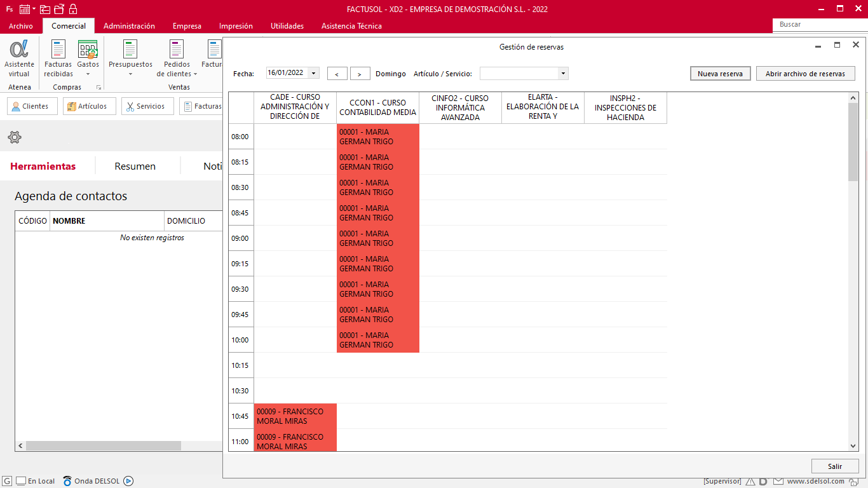Click the Nueva reserva button

click(721, 74)
